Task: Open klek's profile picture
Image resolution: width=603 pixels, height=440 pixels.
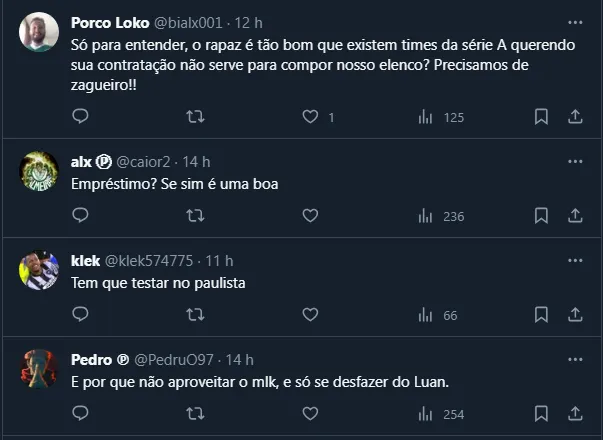Action: (39, 270)
